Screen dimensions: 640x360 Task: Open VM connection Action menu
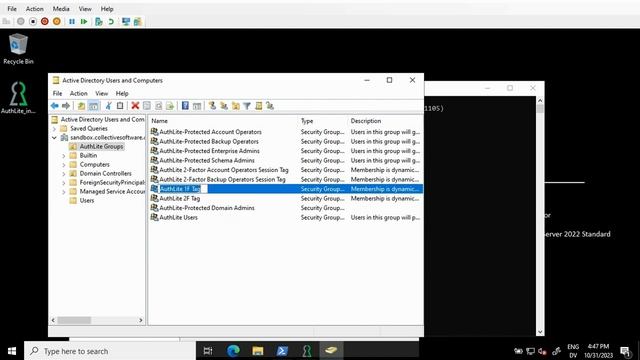[x=35, y=9]
